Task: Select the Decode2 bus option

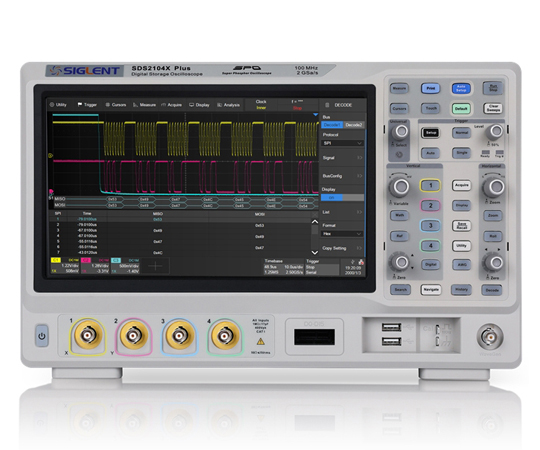Action: [353, 125]
